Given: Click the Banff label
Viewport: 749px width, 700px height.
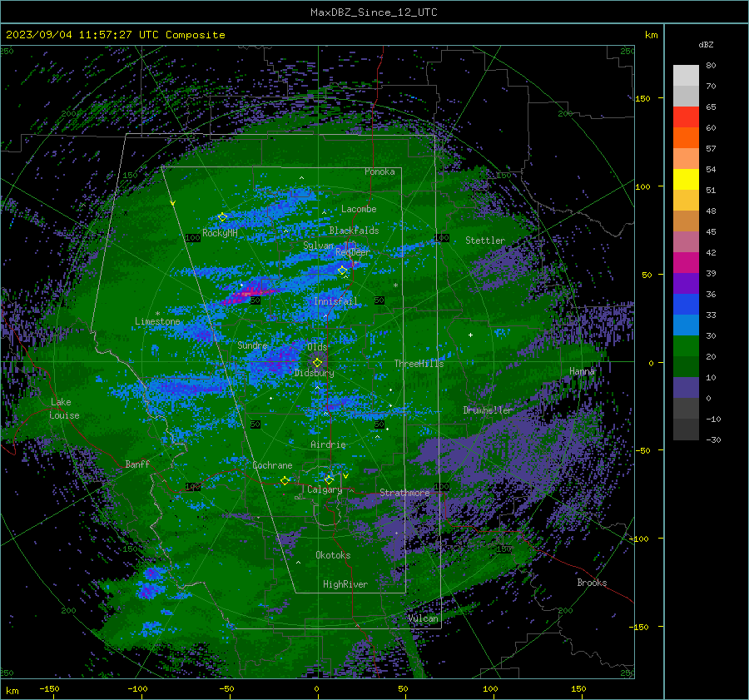Looking at the screenshot, I should click(137, 464).
